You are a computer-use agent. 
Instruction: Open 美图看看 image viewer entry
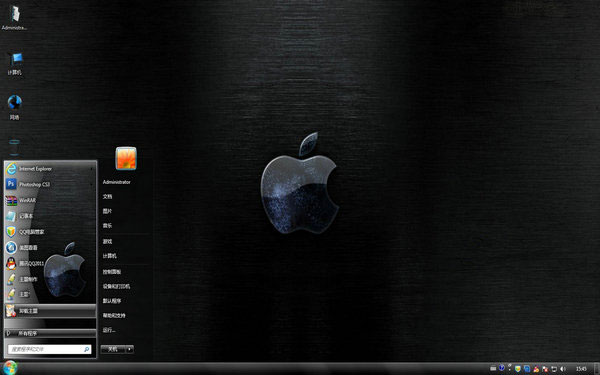coord(50,248)
